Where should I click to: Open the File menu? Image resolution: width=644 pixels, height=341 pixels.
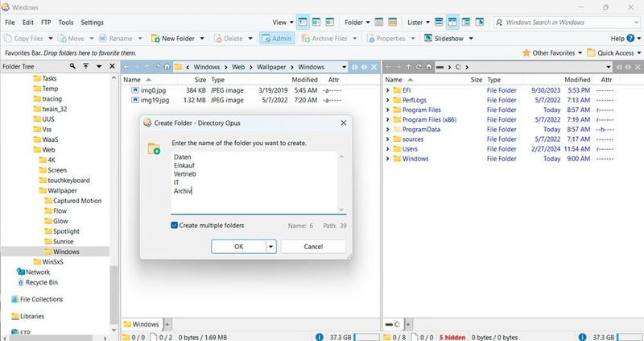point(10,23)
